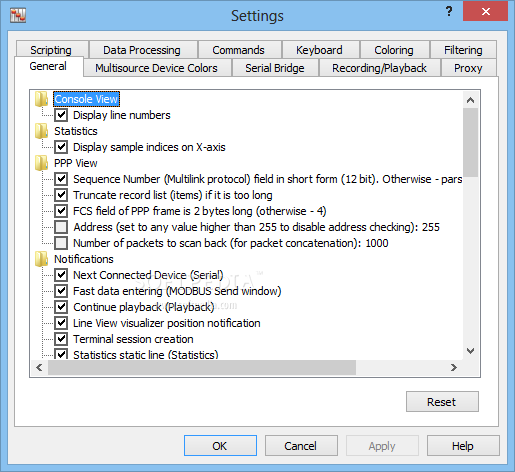Confirm settings with OK button
This screenshot has height=472, width=515.
220,446
